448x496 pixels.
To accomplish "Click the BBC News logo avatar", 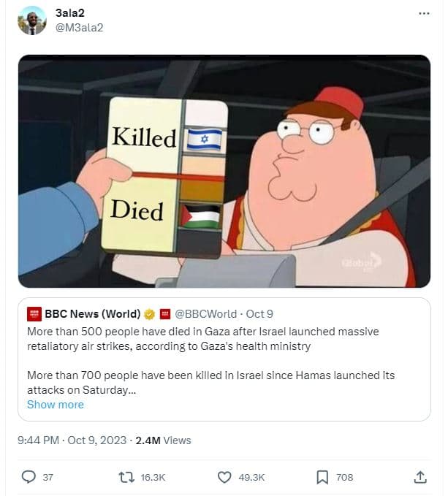I will click(34, 314).
